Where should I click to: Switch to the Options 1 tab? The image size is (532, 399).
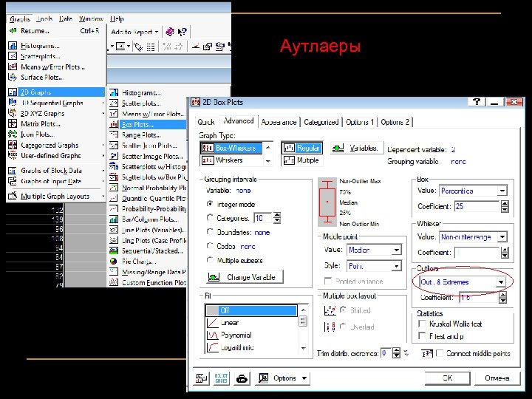click(360, 122)
